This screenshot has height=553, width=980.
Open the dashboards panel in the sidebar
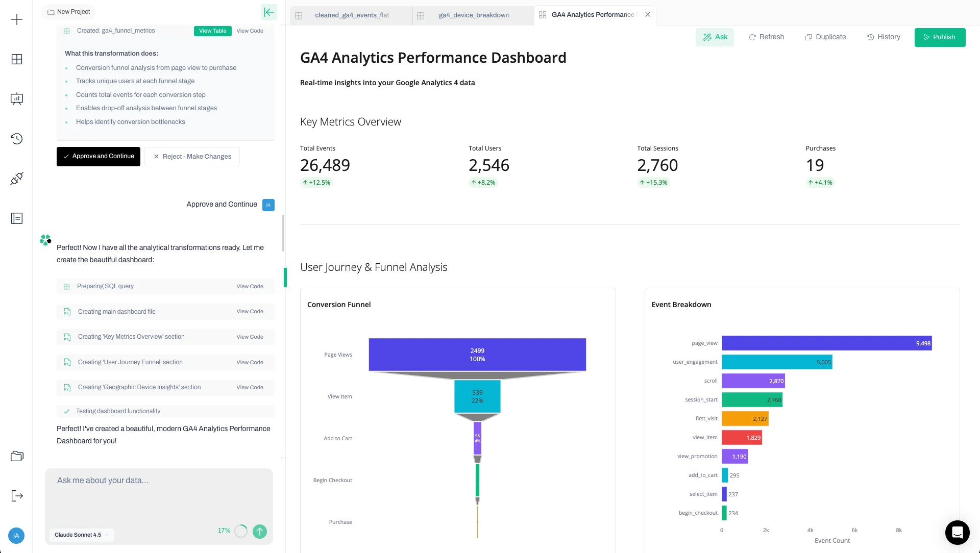tap(17, 99)
